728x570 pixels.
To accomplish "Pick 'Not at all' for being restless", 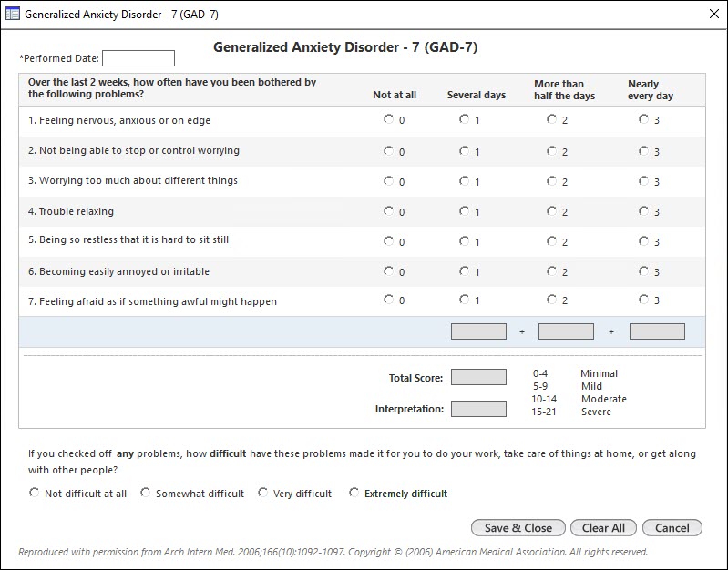I will (389, 241).
